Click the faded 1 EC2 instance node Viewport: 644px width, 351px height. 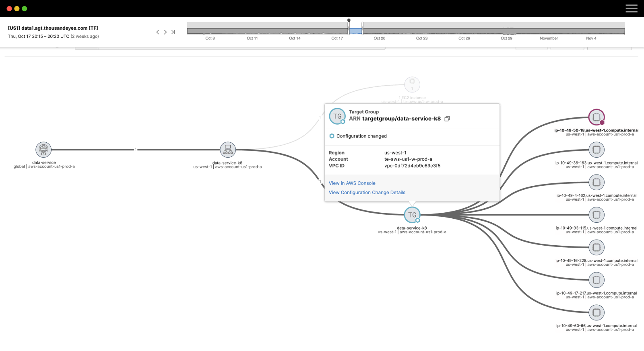click(x=412, y=84)
